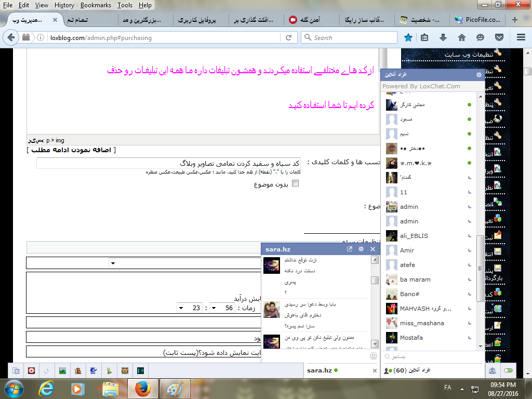Image resolution: width=532 pixels, height=399 pixels.
Task: Close the 'مدیریت وب' tab
Action: [55, 20]
